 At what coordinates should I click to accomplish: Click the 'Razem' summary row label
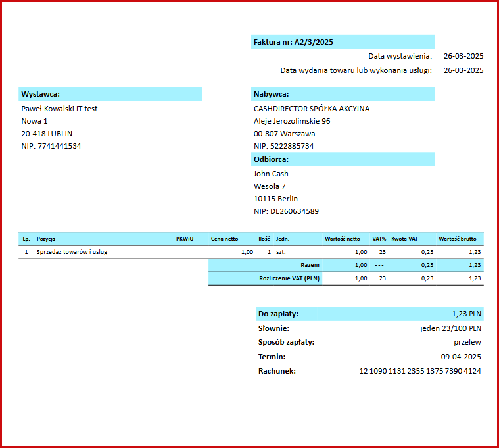click(x=310, y=265)
